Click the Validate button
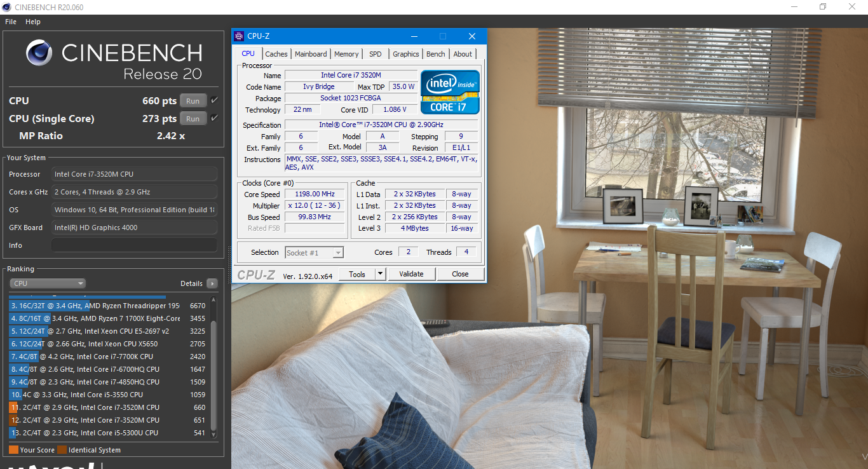 click(411, 274)
